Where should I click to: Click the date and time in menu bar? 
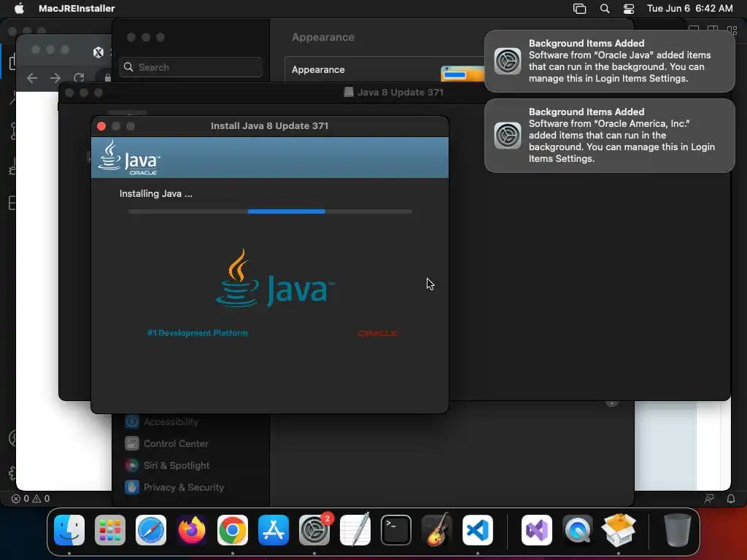click(x=689, y=8)
